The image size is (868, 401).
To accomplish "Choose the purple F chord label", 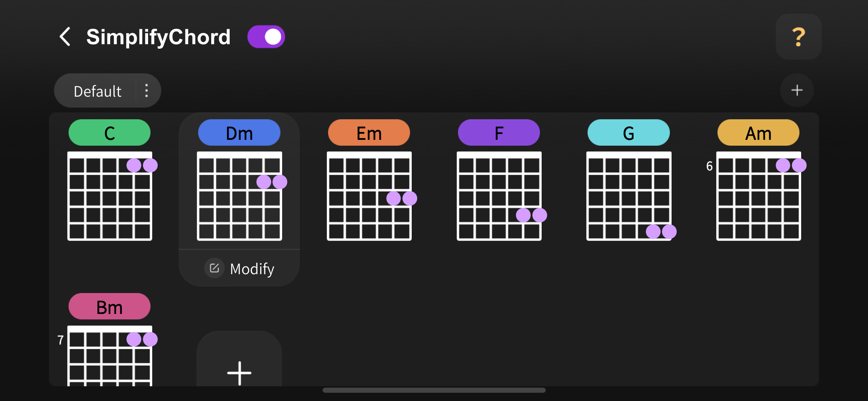I will point(499,133).
